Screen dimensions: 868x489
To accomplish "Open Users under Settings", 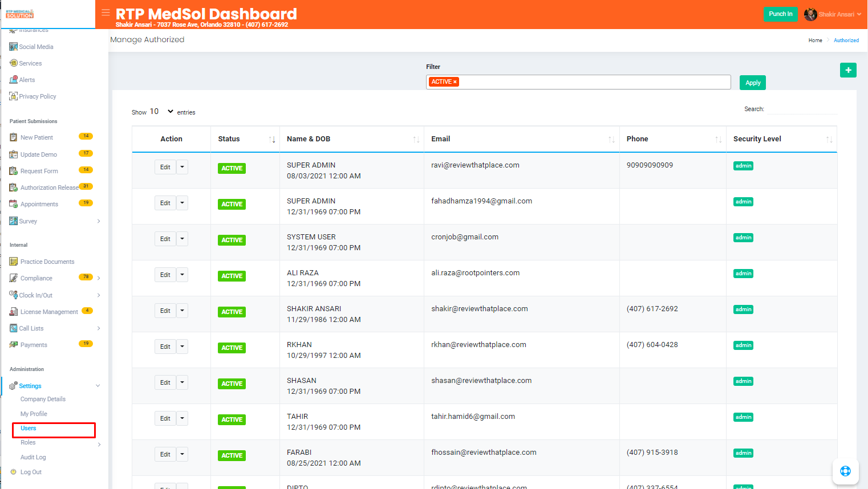I will [x=29, y=428].
